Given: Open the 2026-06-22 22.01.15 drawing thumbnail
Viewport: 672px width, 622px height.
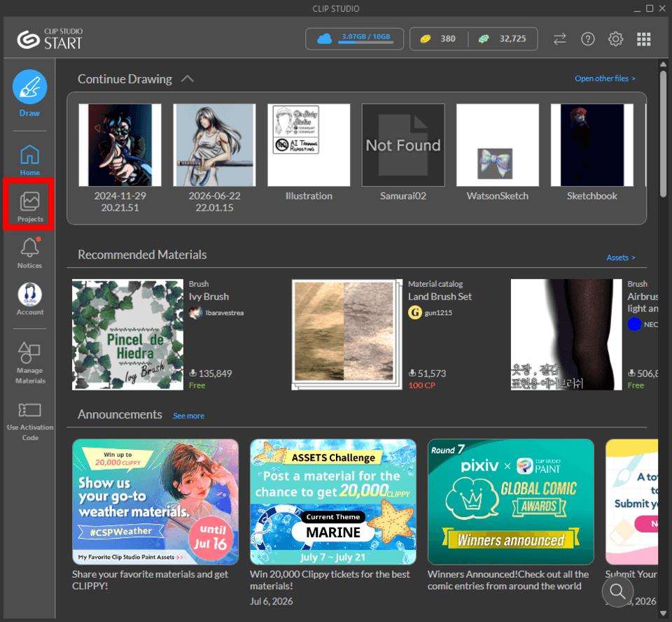Looking at the screenshot, I should point(214,145).
